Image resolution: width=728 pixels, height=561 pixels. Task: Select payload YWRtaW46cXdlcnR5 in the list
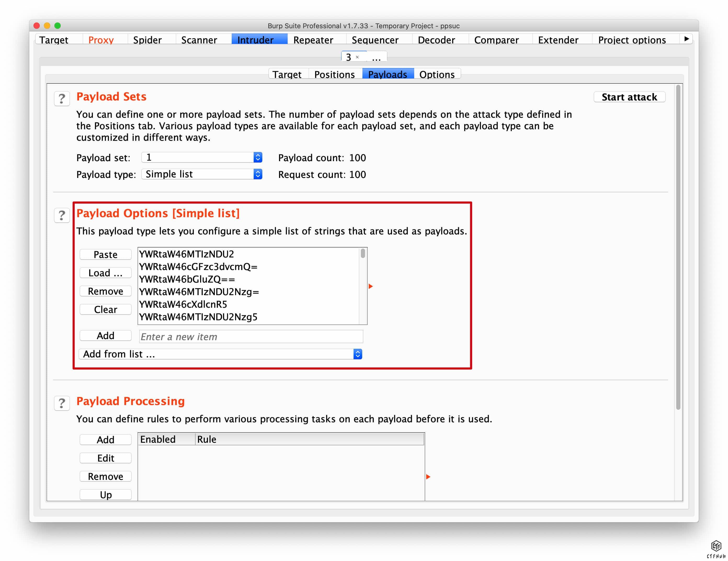183,304
